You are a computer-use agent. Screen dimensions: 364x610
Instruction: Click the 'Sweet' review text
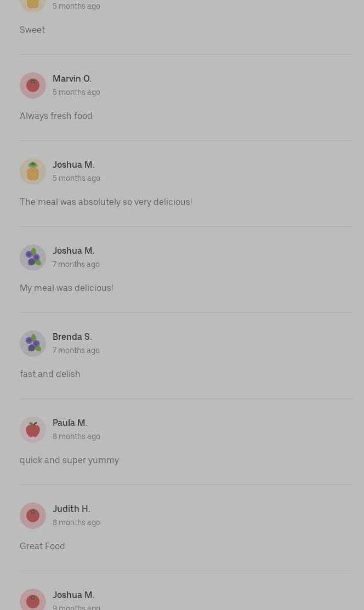[32, 30]
